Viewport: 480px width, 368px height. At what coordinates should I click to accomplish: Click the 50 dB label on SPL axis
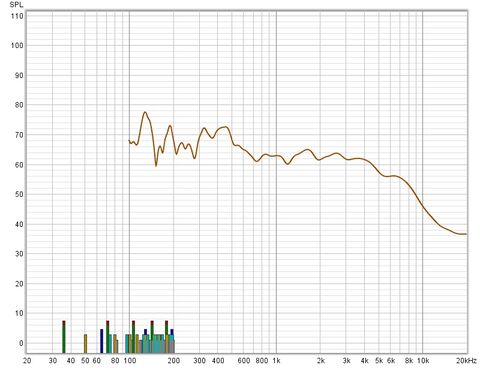point(19,194)
